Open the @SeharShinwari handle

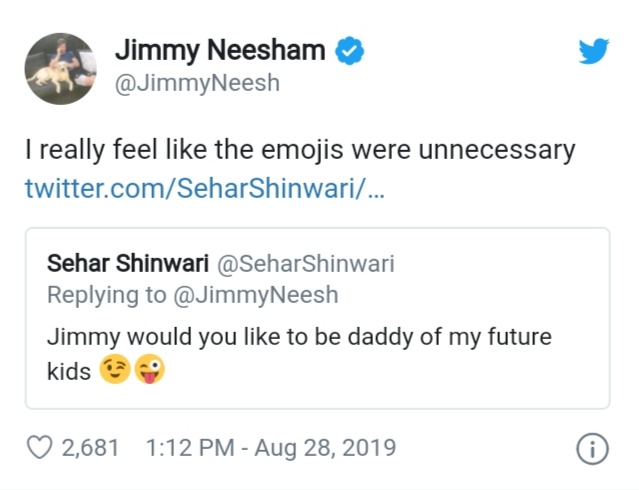pos(305,263)
